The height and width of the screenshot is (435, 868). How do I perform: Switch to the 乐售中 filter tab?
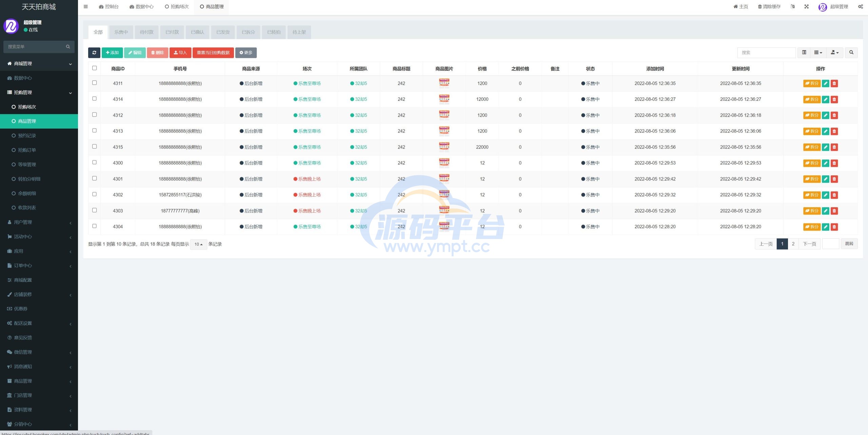click(x=121, y=32)
